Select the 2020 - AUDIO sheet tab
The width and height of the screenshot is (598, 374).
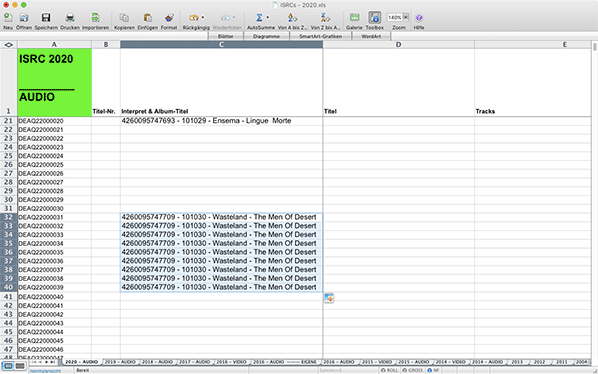82,362
